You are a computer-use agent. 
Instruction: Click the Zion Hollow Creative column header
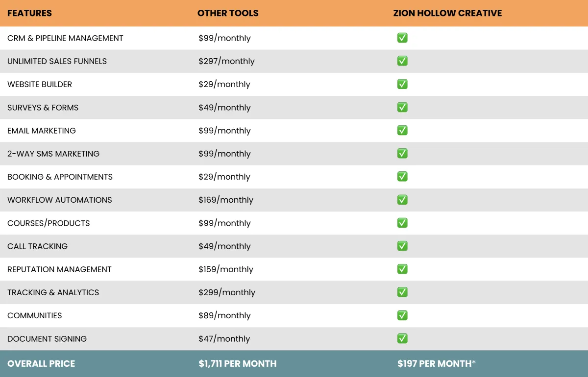coord(447,13)
